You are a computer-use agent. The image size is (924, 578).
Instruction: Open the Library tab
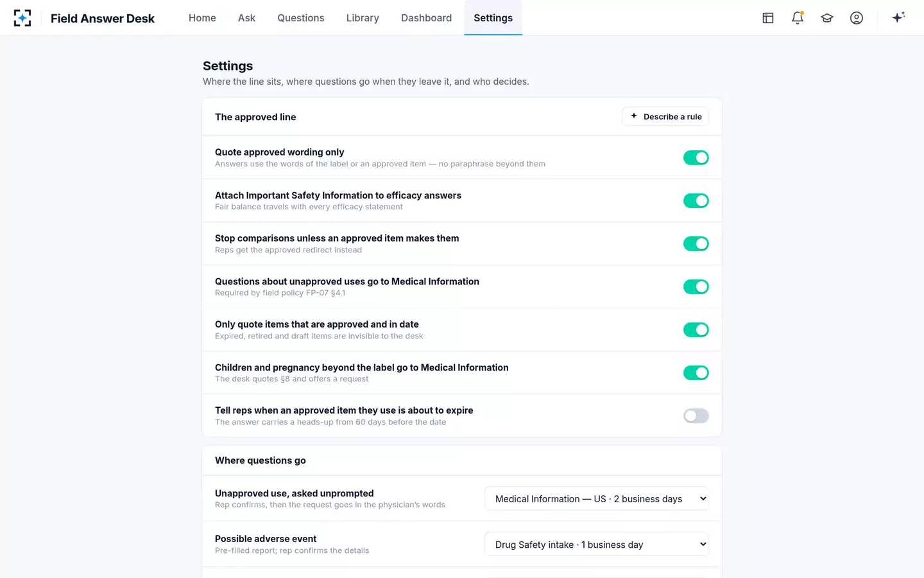pos(363,18)
